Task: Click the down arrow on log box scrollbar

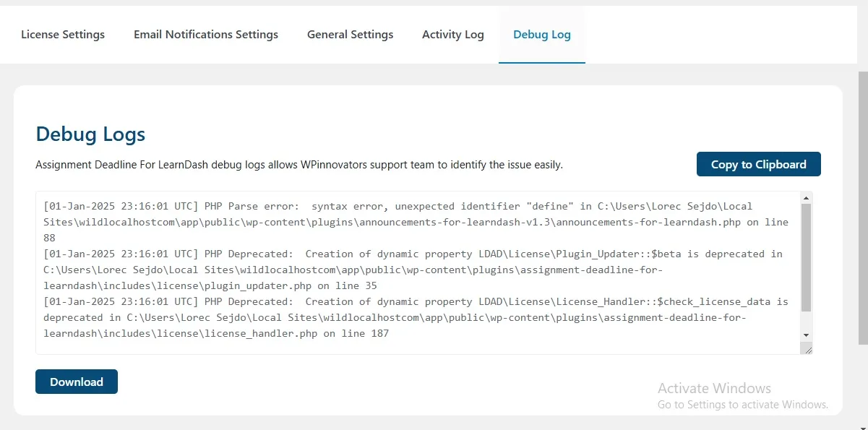Action: (807, 335)
